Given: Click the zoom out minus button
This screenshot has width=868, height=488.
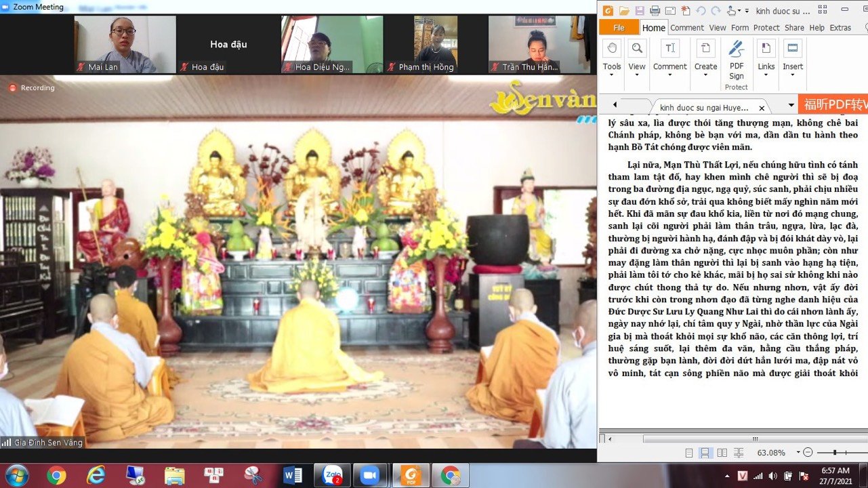Looking at the screenshot, I should 807,452.
